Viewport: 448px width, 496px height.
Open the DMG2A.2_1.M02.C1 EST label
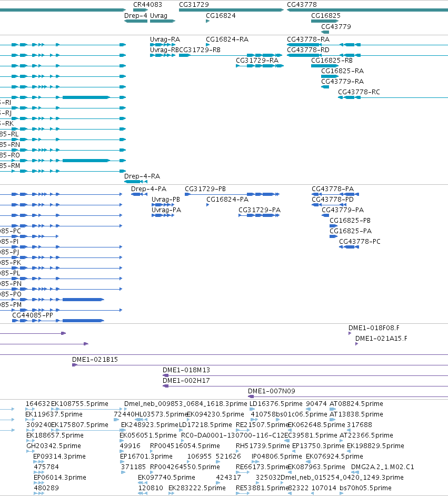pyautogui.click(x=383, y=467)
